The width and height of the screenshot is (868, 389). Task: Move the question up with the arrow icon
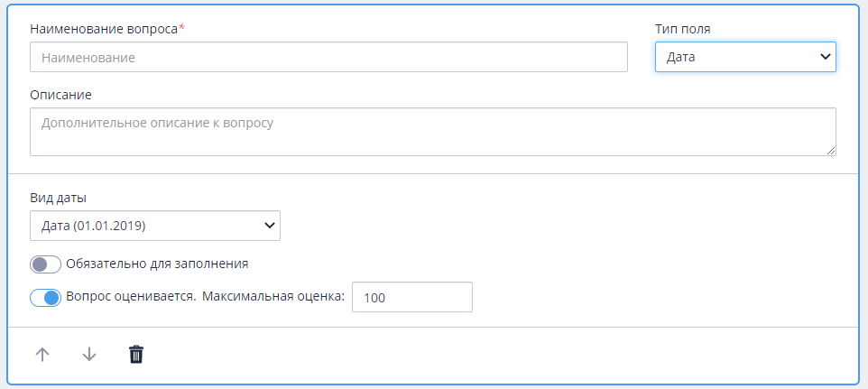pos(42,354)
